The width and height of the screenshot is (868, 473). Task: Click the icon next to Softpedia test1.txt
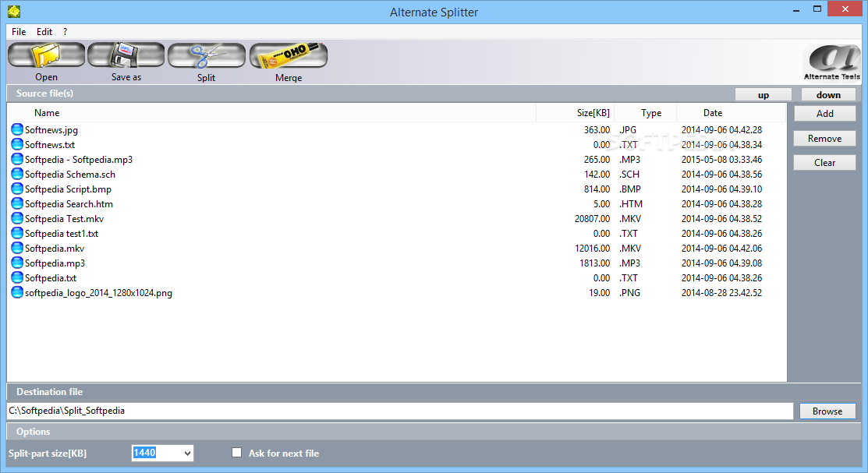[17, 234]
